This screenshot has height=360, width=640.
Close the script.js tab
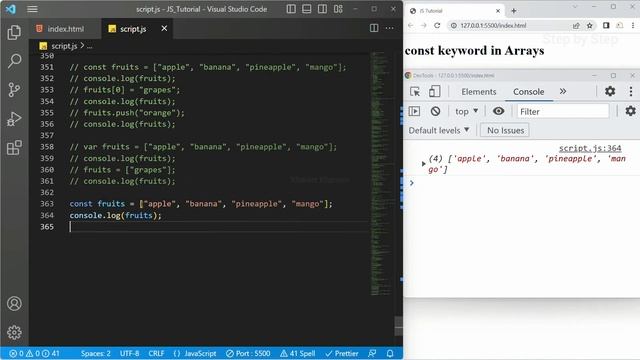pos(164,28)
